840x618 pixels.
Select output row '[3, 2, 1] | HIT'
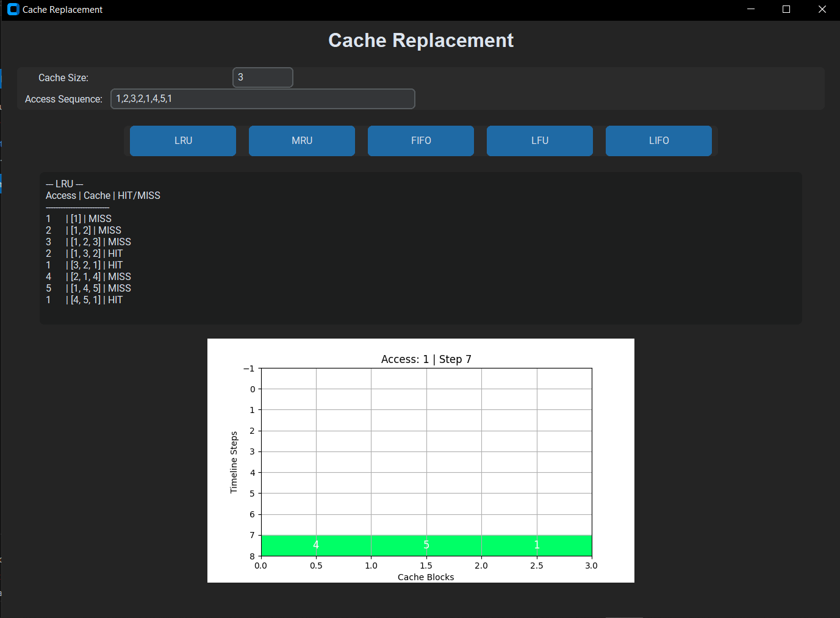click(84, 265)
